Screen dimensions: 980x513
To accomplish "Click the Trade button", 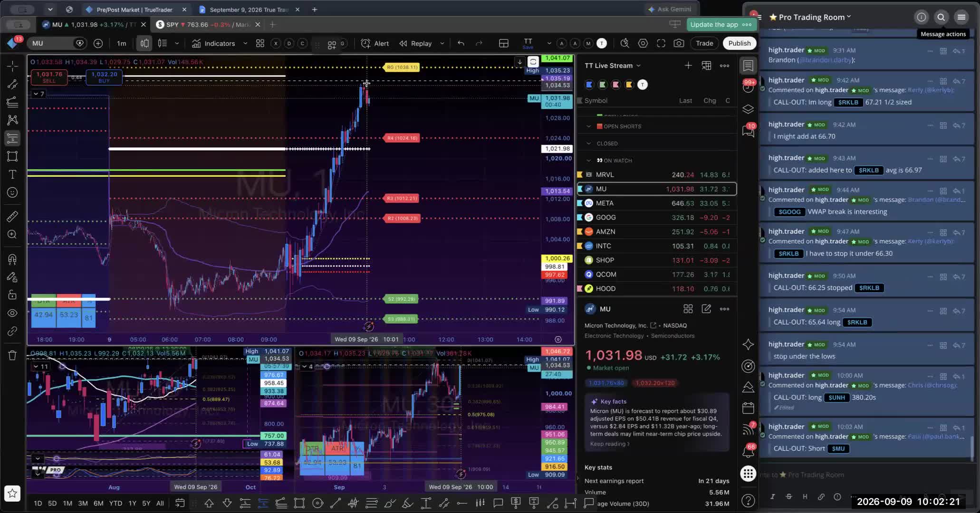I will point(704,43).
